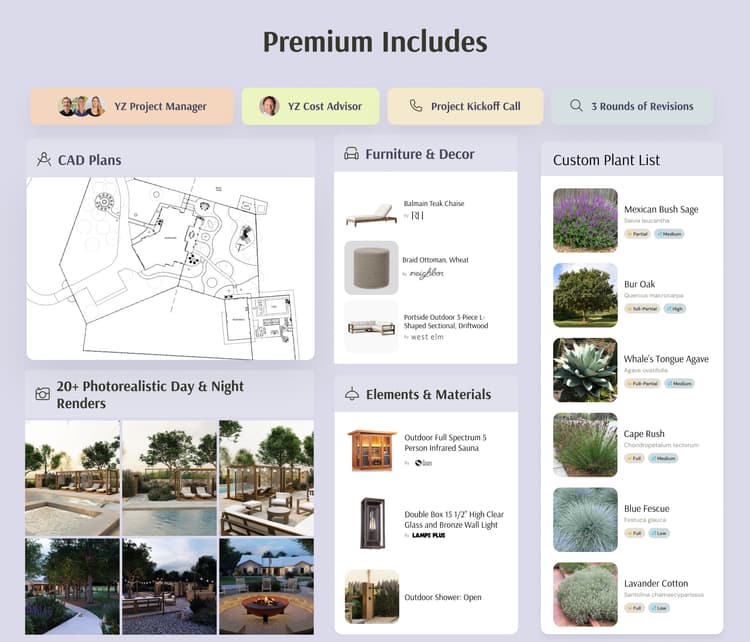Click the magnifier icon on Revisions badge

pyautogui.click(x=576, y=106)
